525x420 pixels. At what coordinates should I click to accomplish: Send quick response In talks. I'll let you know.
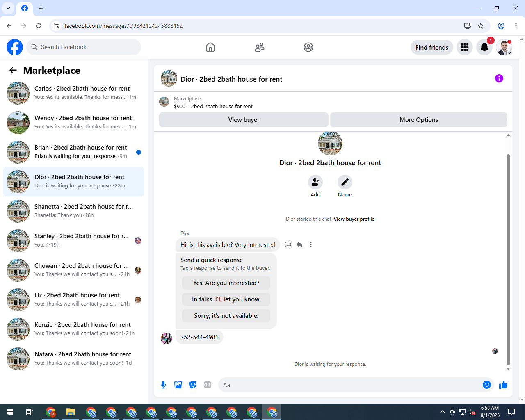[226, 299]
